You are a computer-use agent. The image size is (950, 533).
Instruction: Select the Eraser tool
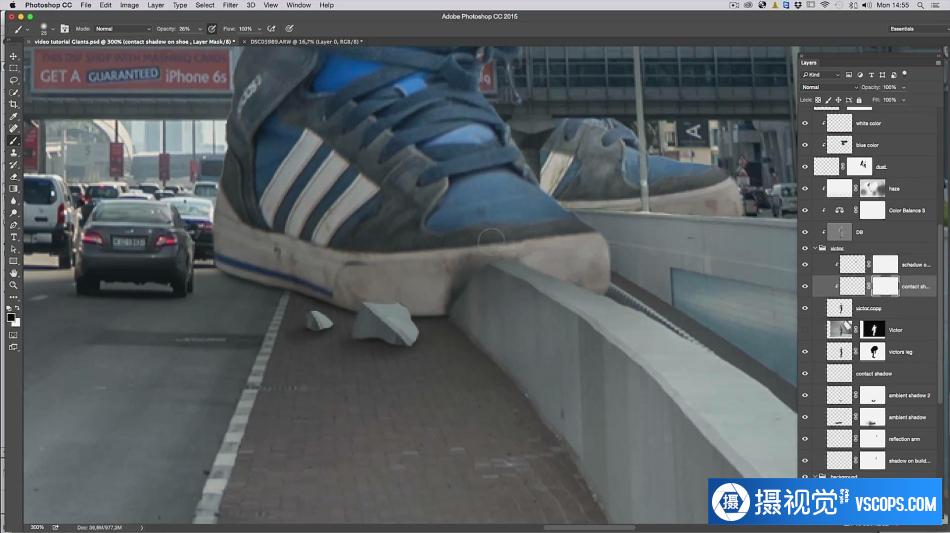pyautogui.click(x=13, y=177)
